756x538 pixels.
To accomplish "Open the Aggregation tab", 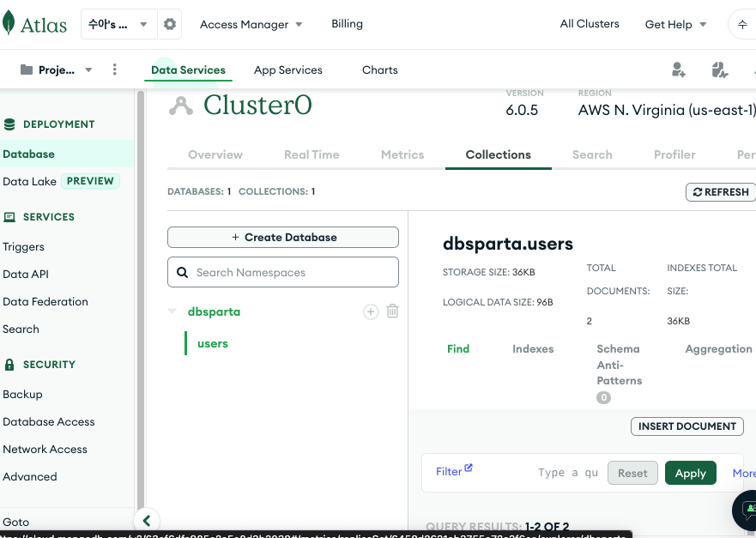I will (718, 349).
